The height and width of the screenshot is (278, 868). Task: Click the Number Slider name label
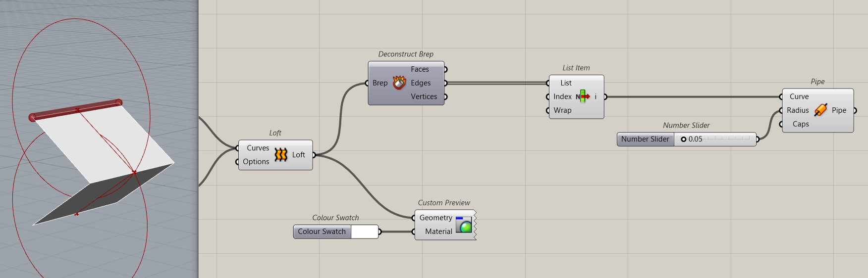645,139
